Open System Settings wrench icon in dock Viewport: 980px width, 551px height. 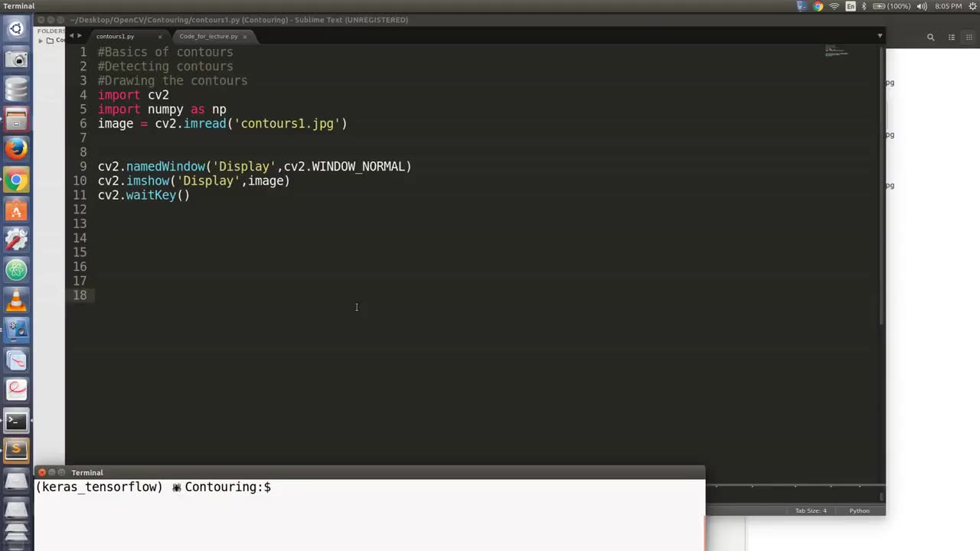[x=16, y=240]
